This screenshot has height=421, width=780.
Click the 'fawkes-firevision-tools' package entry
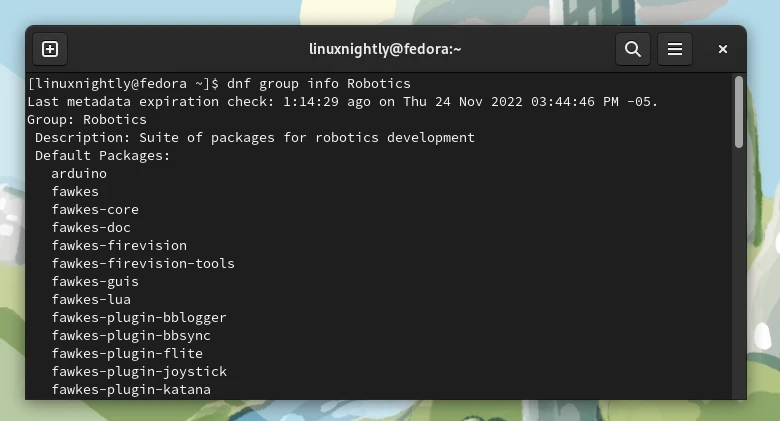tap(143, 263)
